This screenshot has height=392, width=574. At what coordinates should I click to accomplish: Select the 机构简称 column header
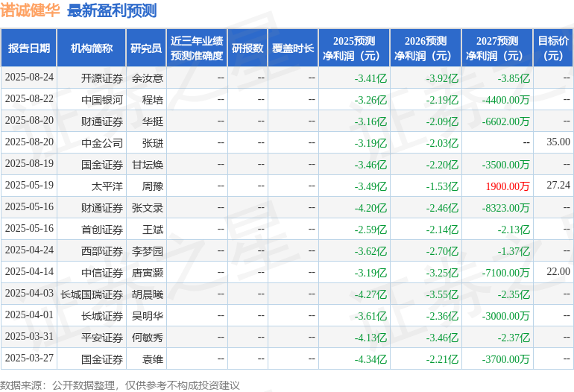92,48
